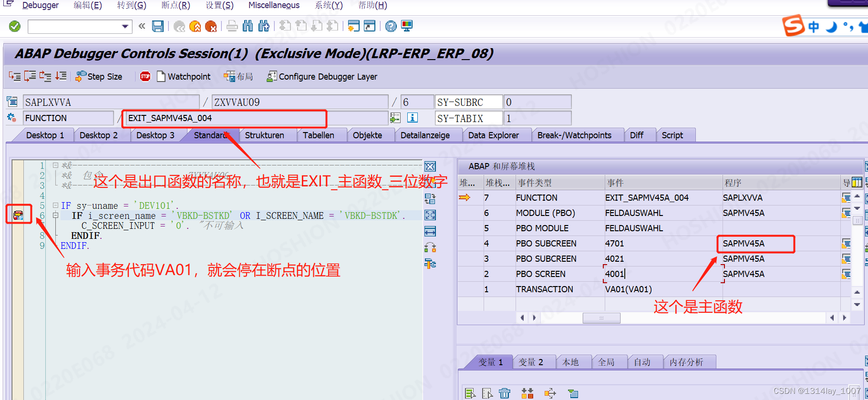Switch to the Data Explorer tab
868x400 pixels.
pyautogui.click(x=494, y=135)
